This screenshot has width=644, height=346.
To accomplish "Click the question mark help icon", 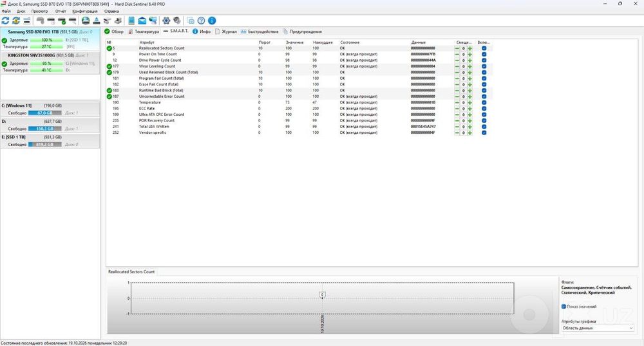I will pos(201,21).
